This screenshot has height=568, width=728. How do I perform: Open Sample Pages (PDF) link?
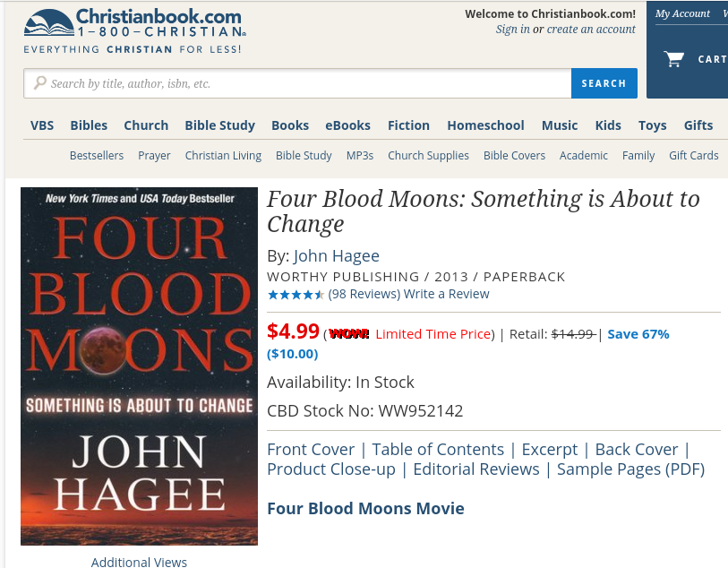631,469
